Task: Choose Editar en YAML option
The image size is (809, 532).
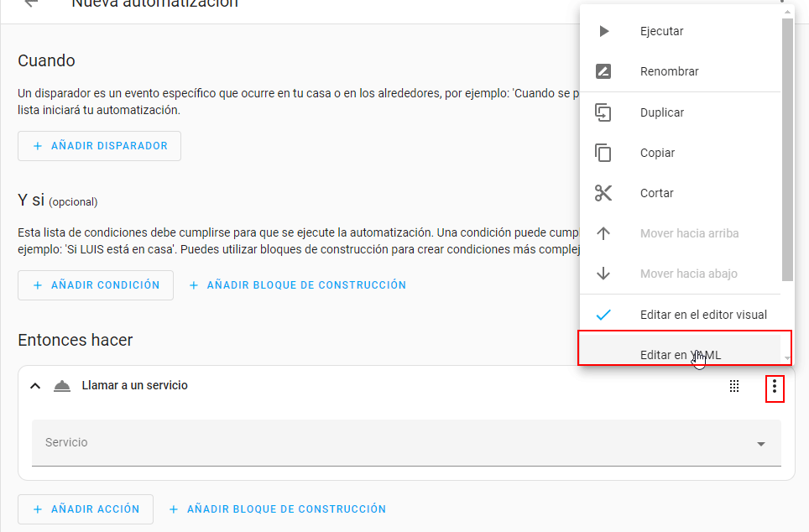Action: point(681,355)
